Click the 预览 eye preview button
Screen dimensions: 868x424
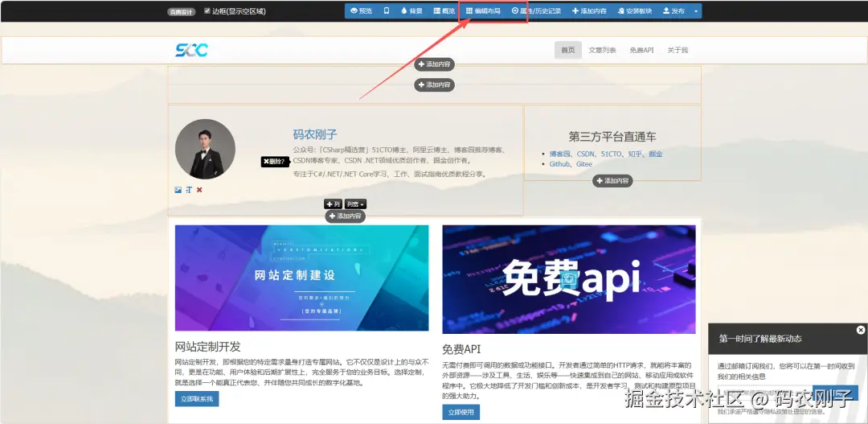click(362, 11)
